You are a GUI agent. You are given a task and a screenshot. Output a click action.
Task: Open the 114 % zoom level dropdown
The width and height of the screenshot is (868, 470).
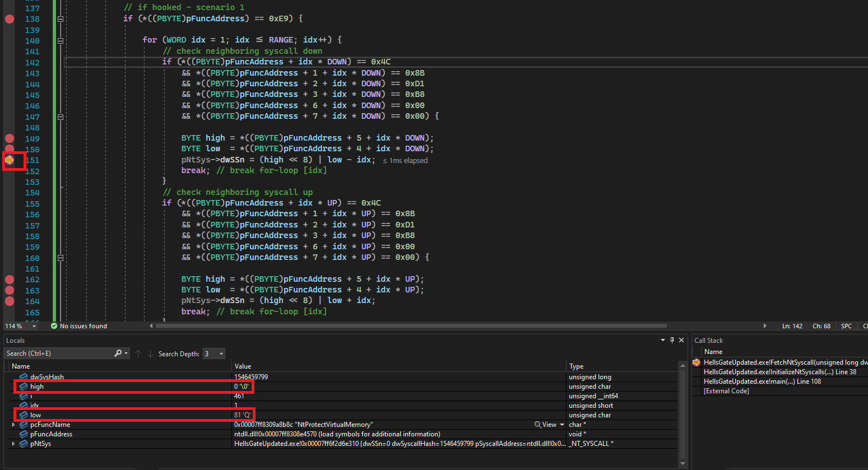34,326
